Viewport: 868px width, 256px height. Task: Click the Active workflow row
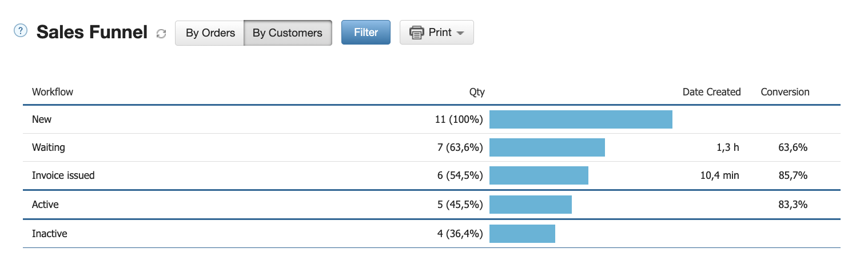coord(432,204)
